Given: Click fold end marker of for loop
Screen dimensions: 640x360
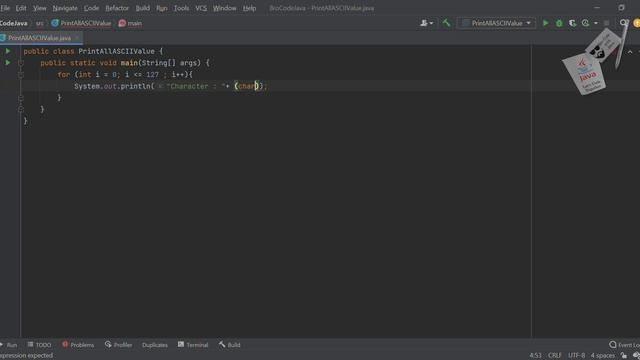Looking at the screenshot, I should 21,98.
